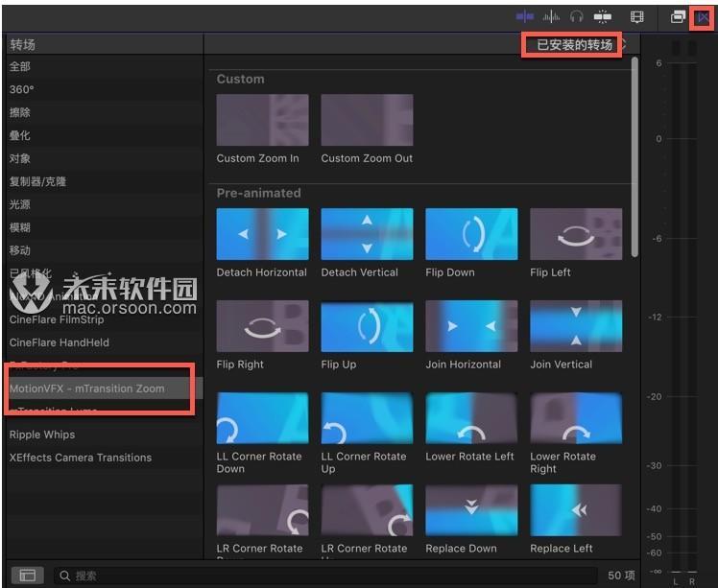
Task: Toggle snapping icon in toolbar
Action: coord(602,17)
